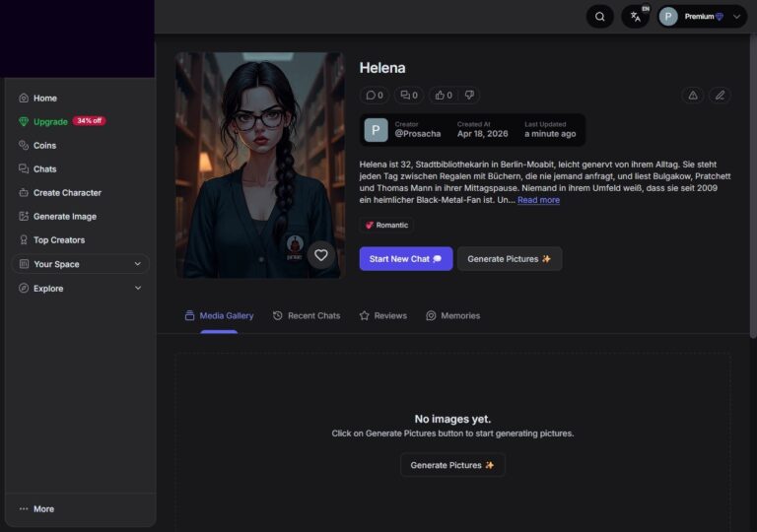Like the character with thumbs up
757x532 pixels.
pyautogui.click(x=443, y=96)
